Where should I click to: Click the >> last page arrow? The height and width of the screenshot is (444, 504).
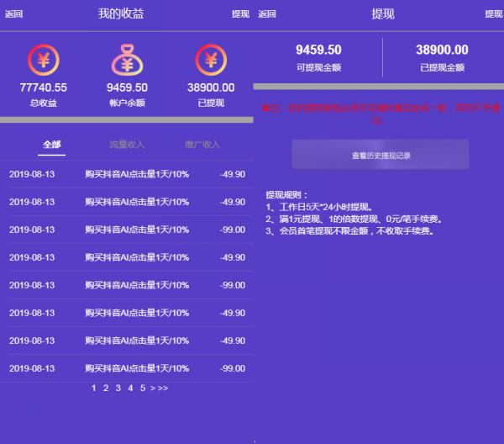[163, 388]
